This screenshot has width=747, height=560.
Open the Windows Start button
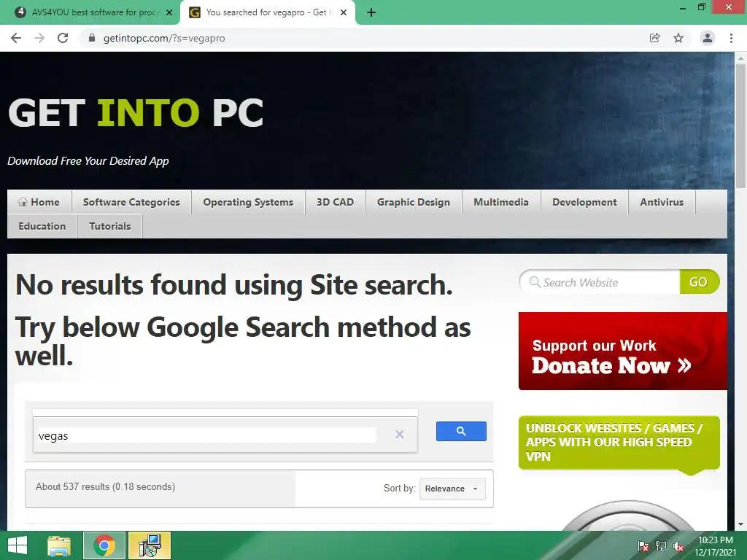(x=18, y=545)
